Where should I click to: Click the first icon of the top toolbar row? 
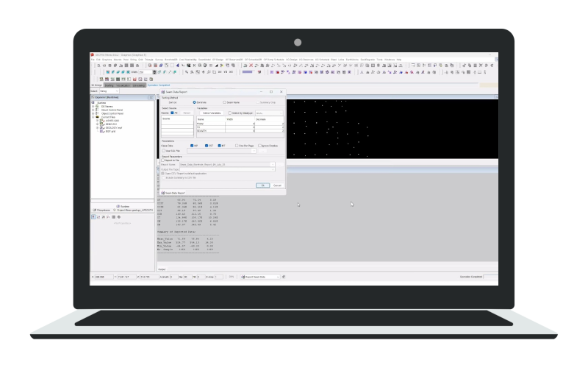click(99, 66)
